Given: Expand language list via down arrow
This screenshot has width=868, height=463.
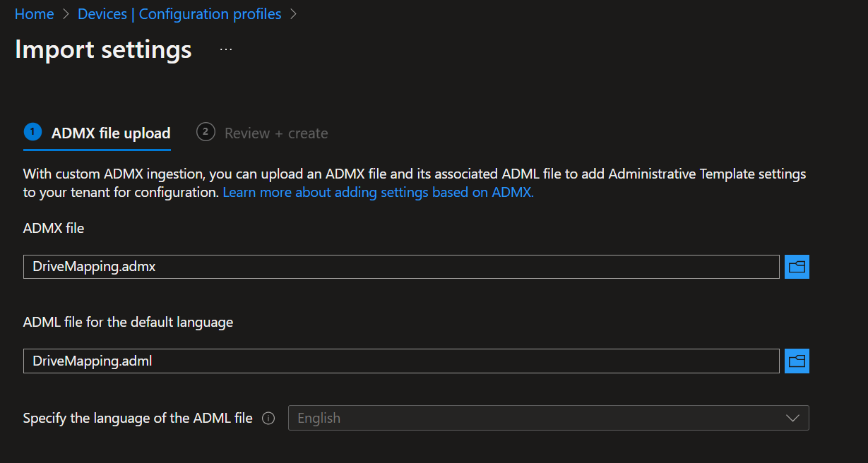Looking at the screenshot, I should [792, 418].
